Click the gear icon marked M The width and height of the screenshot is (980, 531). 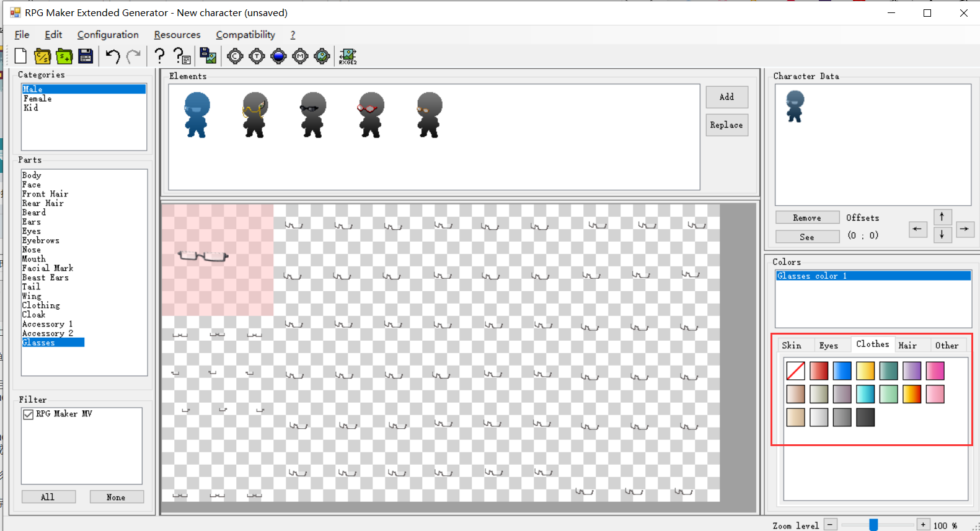pyautogui.click(x=300, y=56)
